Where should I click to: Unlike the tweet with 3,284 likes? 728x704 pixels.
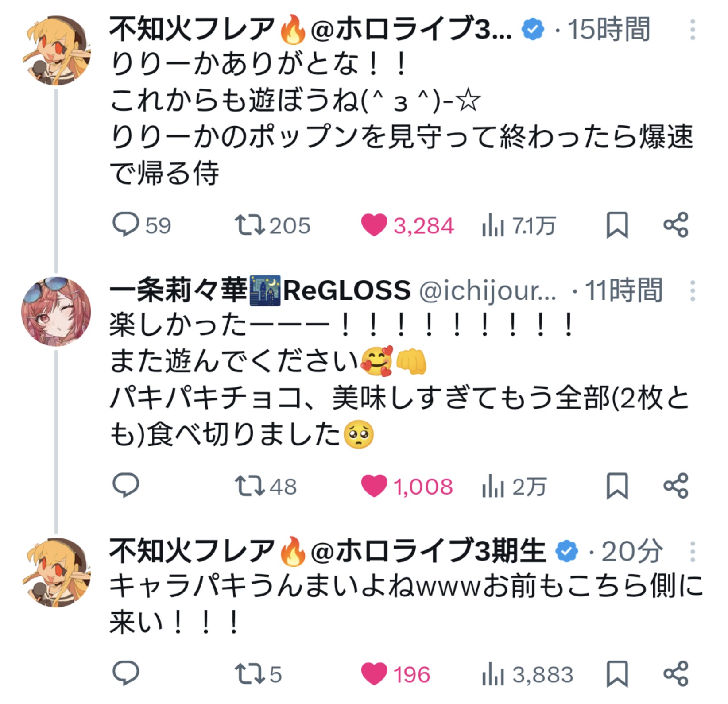point(374,225)
